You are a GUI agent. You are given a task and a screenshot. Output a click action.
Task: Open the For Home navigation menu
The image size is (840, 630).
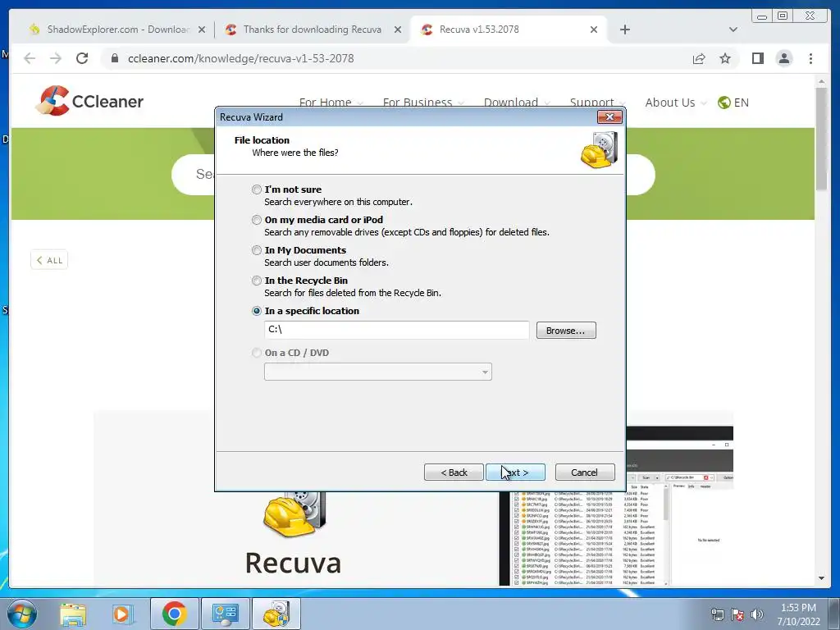[x=331, y=102]
